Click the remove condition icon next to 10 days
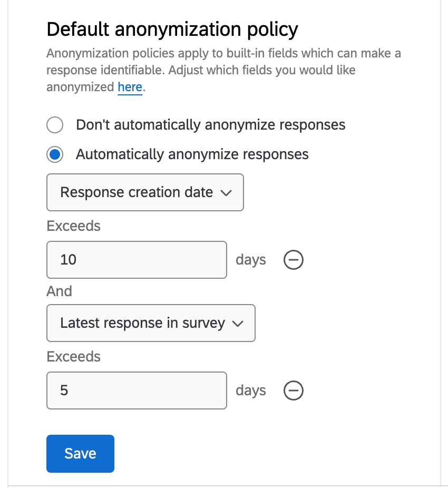The image size is (448, 488). tap(294, 260)
